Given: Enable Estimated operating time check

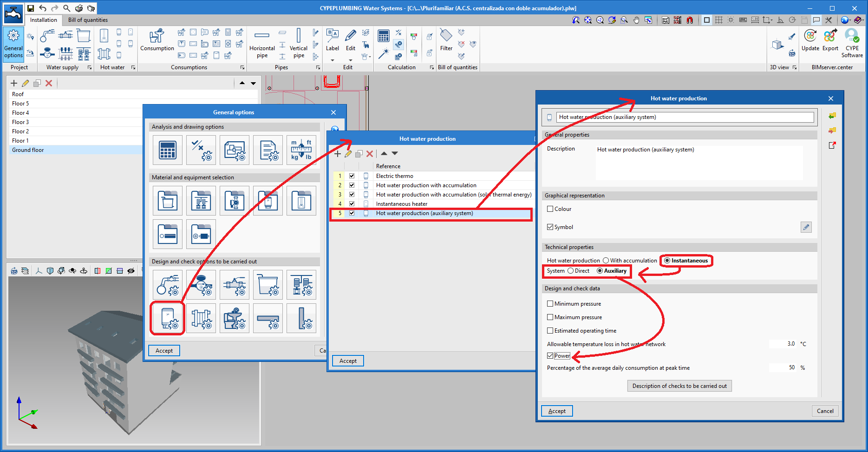Looking at the screenshot, I should [550, 331].
